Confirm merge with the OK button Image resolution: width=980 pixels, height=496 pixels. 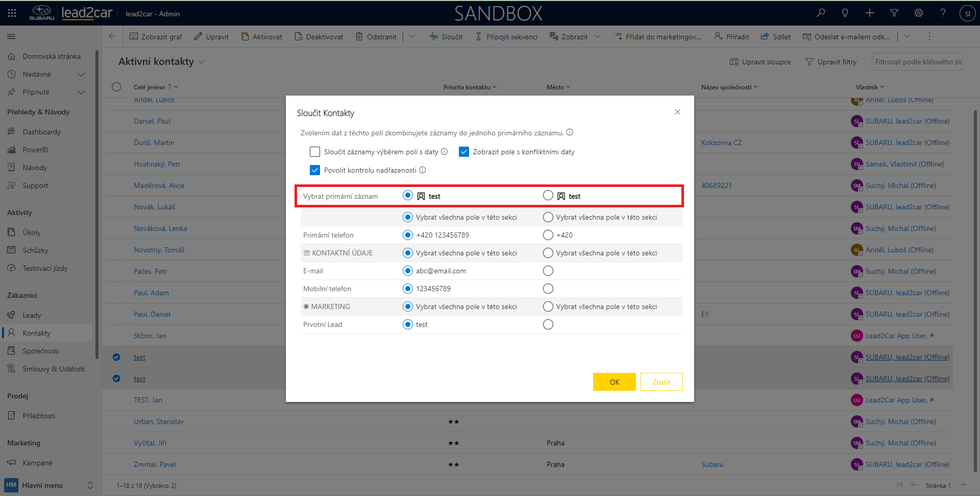tap(614, 382)
